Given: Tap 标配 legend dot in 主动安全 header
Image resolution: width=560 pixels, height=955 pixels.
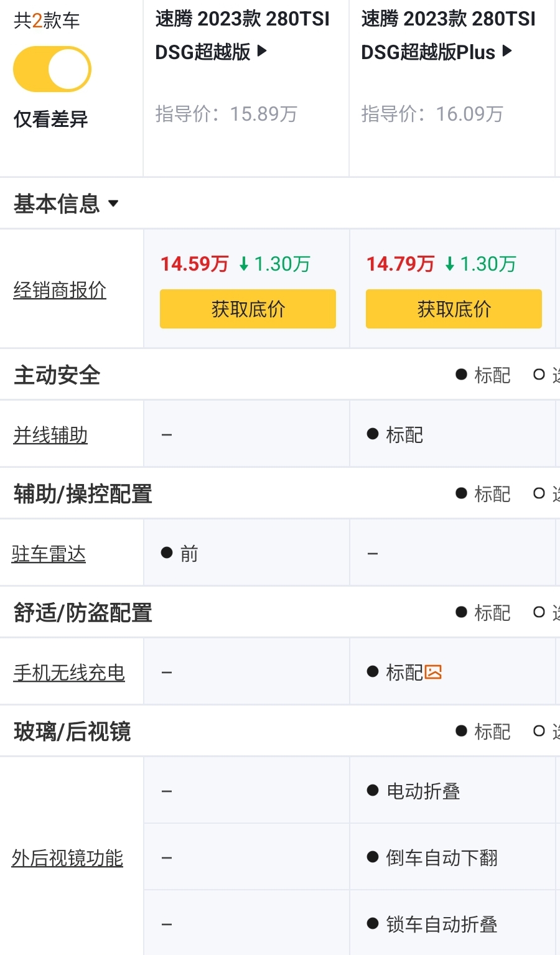Looking at the screenshot, I should tap(461, 375).
